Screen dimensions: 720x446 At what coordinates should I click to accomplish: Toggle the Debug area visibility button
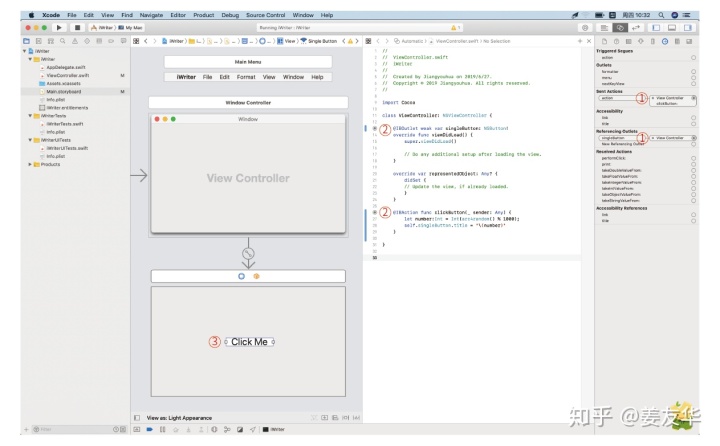click(671, 28)
